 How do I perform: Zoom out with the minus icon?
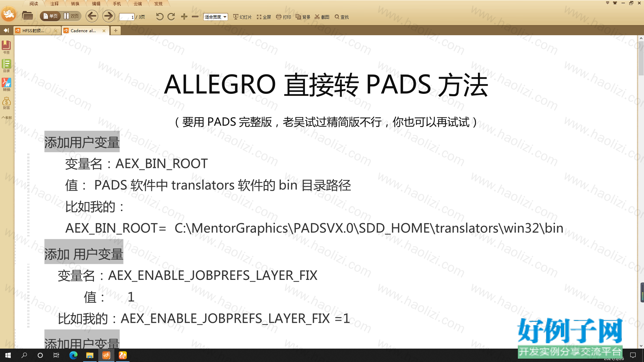(195, 16)
